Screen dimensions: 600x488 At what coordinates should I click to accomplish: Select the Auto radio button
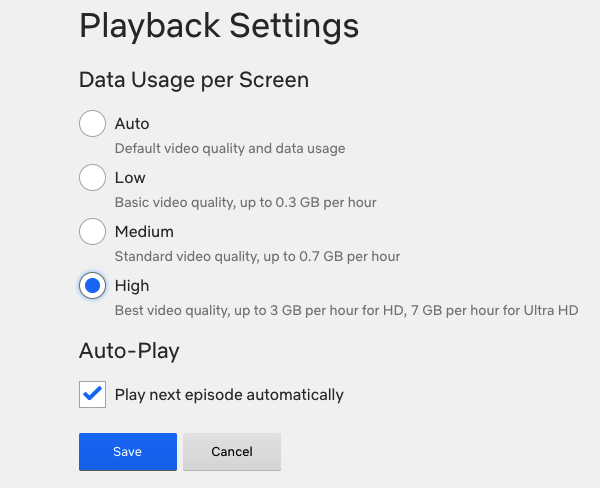pyautogui.click(x=92, y=124)
